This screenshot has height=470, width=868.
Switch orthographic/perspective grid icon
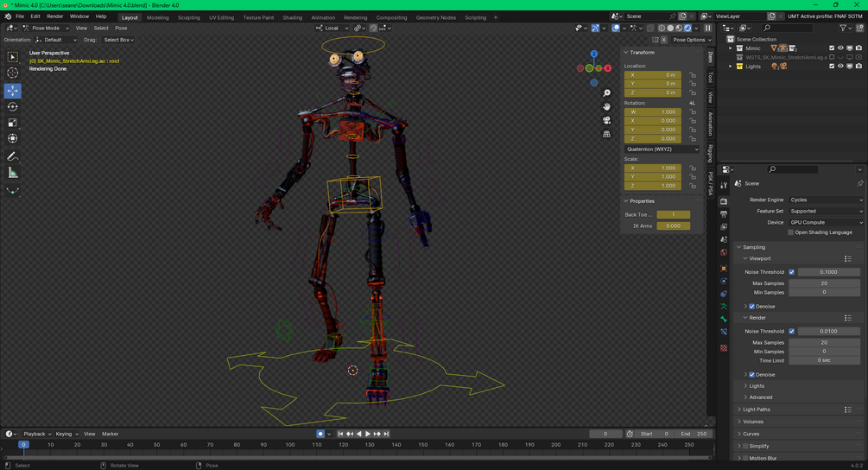(606, 134)
